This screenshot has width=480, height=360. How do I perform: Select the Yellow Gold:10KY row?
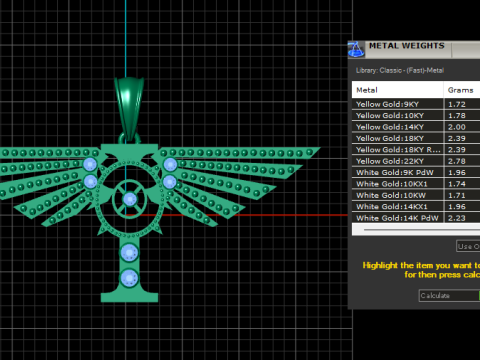(416, 115)
